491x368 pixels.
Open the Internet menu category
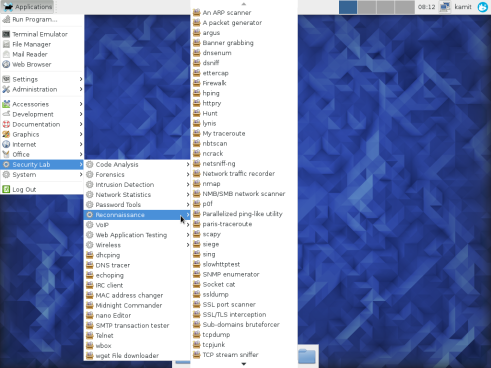[42, 144]
